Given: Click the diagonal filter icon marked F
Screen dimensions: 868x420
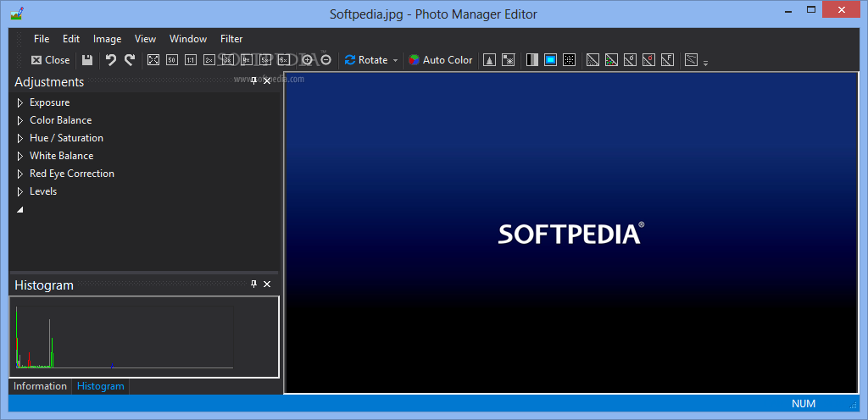Looking at the screenshot, I should [x=667, y=59].
